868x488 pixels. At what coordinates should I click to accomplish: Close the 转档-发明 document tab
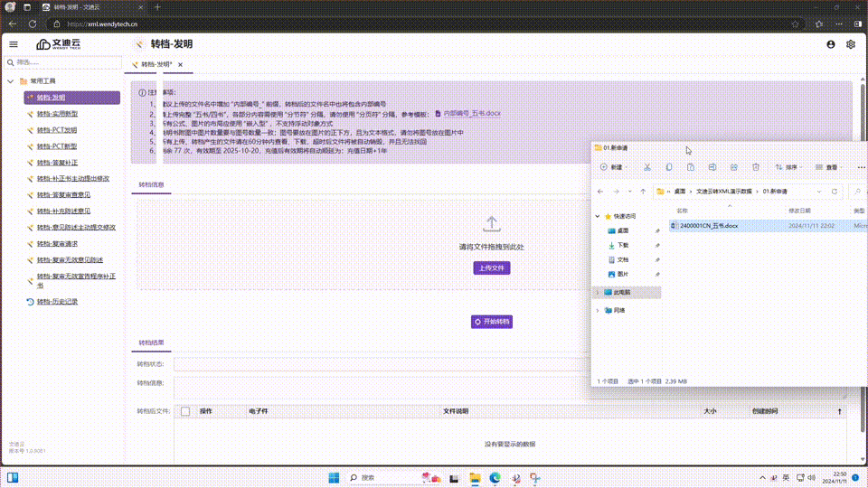point(181,65)
